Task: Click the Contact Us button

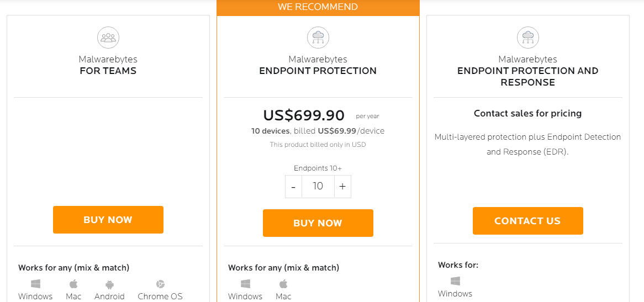Action: pos(528,221)
